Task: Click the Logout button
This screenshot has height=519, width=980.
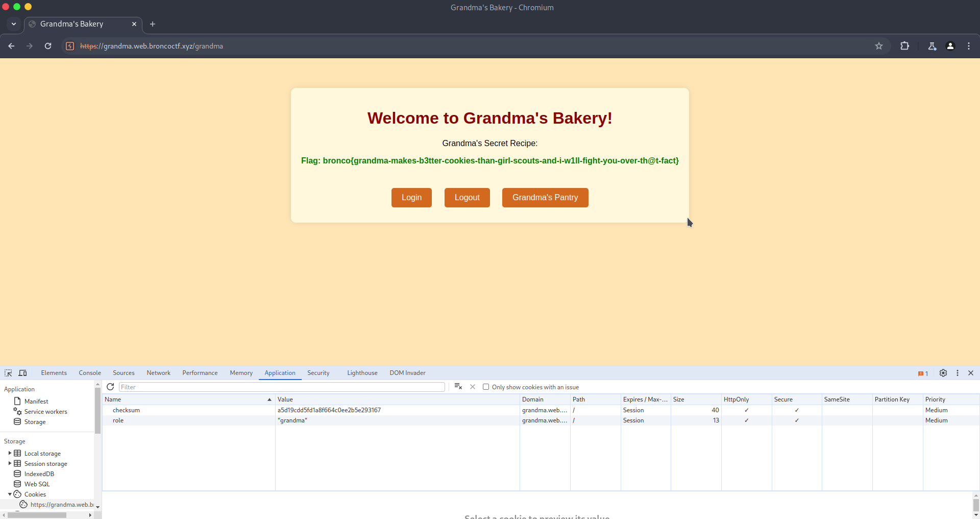Action: tap(467, 198)
